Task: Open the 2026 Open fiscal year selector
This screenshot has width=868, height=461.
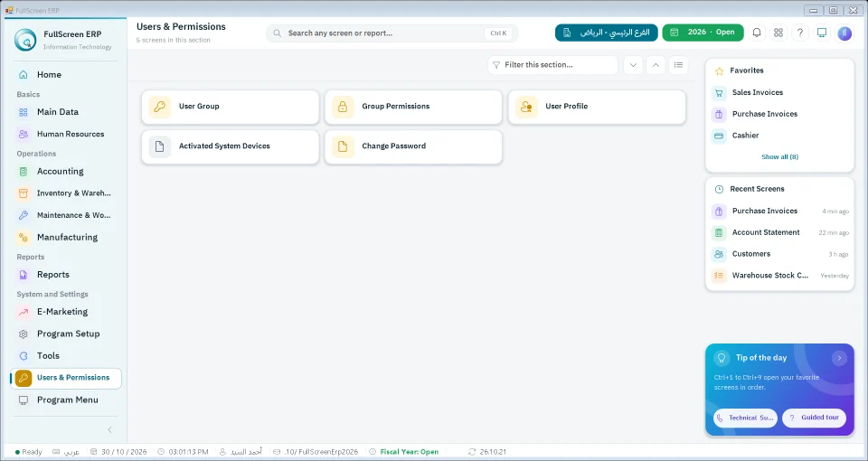Action: [703, 33]
